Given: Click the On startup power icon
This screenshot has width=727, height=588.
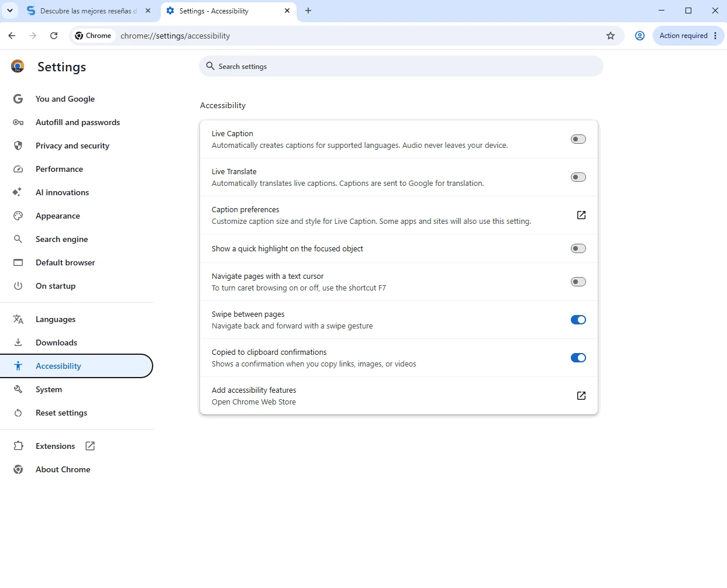Looking at the screenshot, I should pos(18,286).
